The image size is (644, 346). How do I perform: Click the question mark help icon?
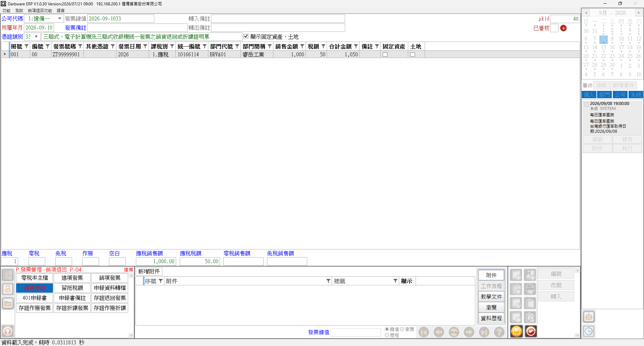499,332
